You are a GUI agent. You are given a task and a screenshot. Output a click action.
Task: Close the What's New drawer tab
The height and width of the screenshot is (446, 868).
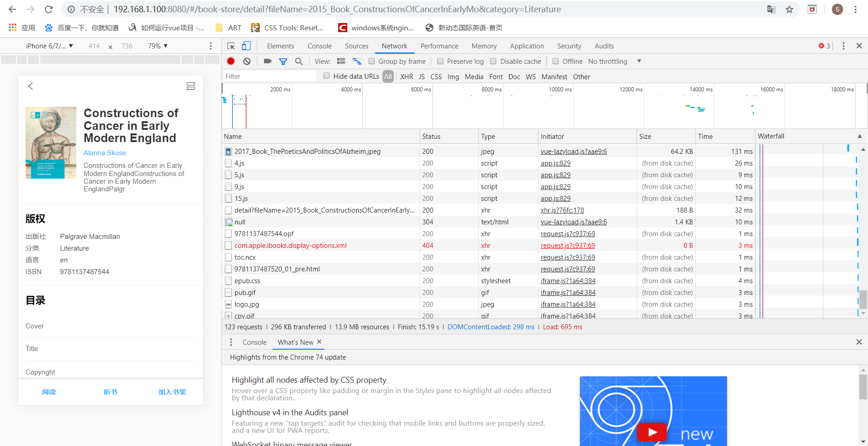(x=319, y=342)
